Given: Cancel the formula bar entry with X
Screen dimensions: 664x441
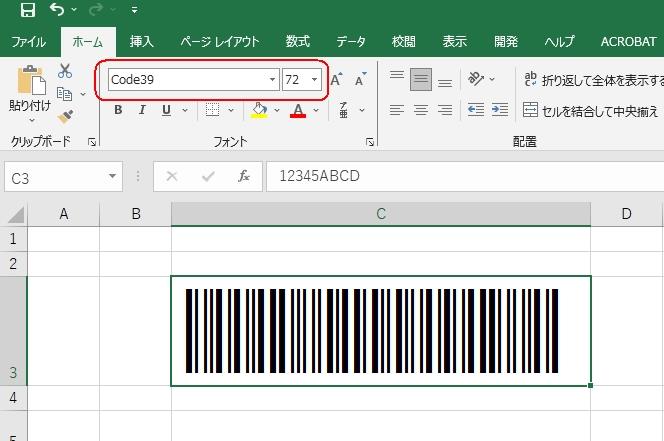Looking at the screenshot, I should click(172, 176).
